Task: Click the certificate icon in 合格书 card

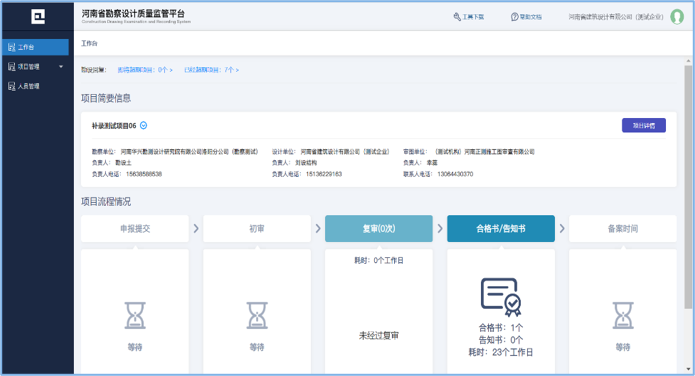Action: [x=501, y=297]
